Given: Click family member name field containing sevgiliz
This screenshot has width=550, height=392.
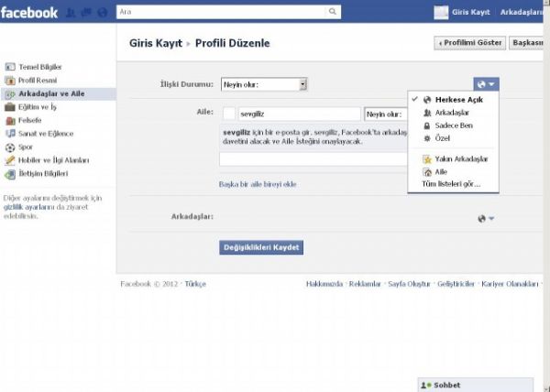Looking at the screenshot, I should (300, 114).
